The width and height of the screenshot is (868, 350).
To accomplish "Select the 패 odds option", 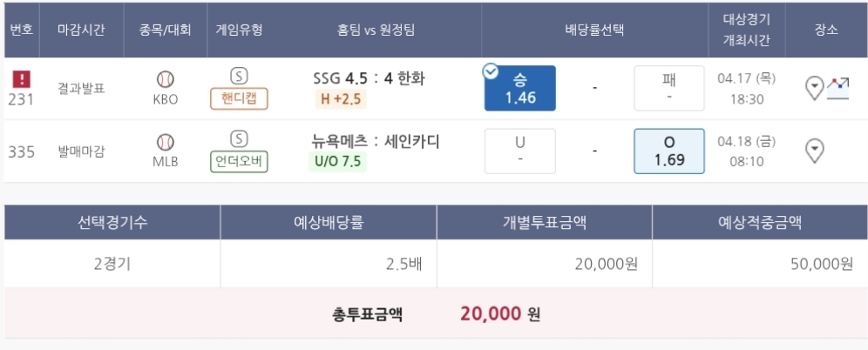I will pyautogui.click(x=668, y=88).
